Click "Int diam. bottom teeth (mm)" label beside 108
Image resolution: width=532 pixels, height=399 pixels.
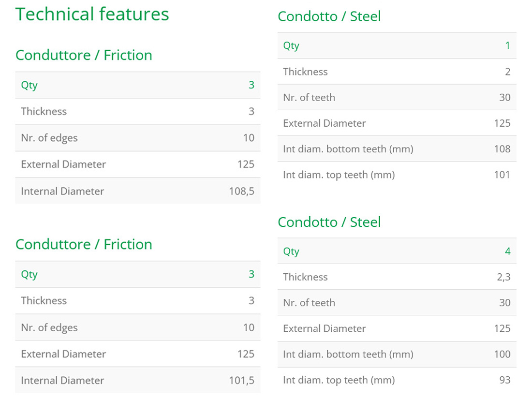[348, 149]
